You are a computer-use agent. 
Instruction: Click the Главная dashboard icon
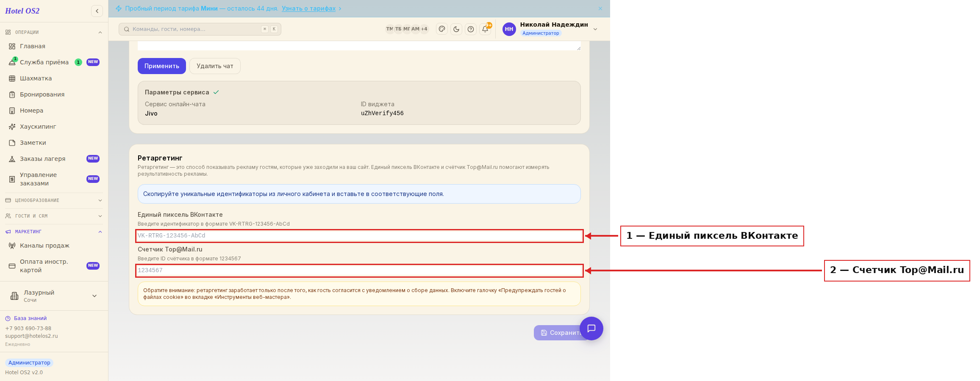pos(12,46)
